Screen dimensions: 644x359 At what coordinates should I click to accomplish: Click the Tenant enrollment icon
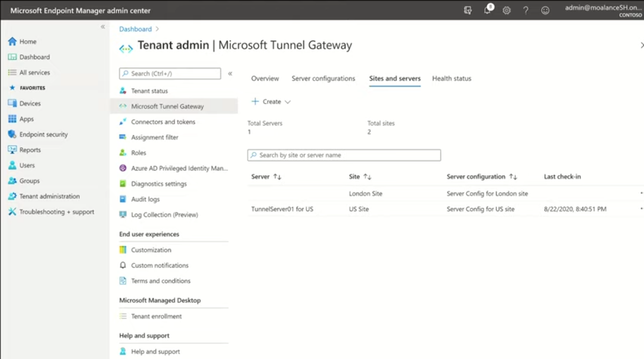click(x=123, y=316)
